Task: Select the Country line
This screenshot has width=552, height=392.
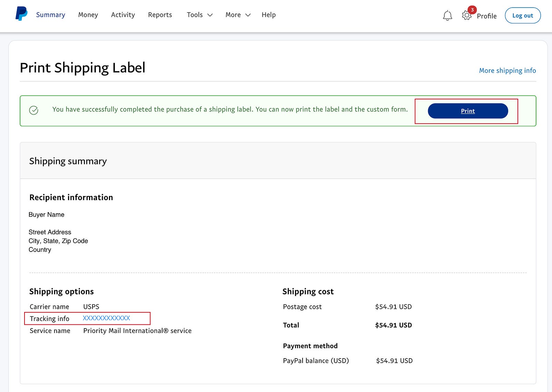Action: [x=40, y=249]
